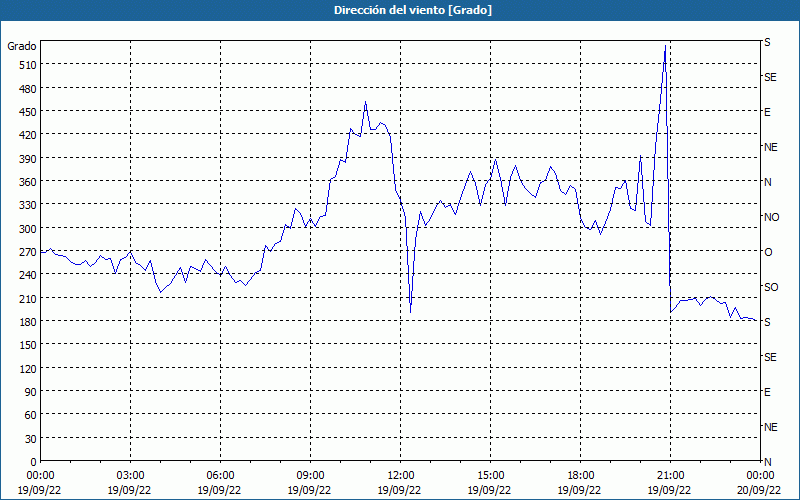Screen dimensions: 800x500
Task: Select the 30 value on the degree axis
Action: pyautogui.click(x=31, y=438)
